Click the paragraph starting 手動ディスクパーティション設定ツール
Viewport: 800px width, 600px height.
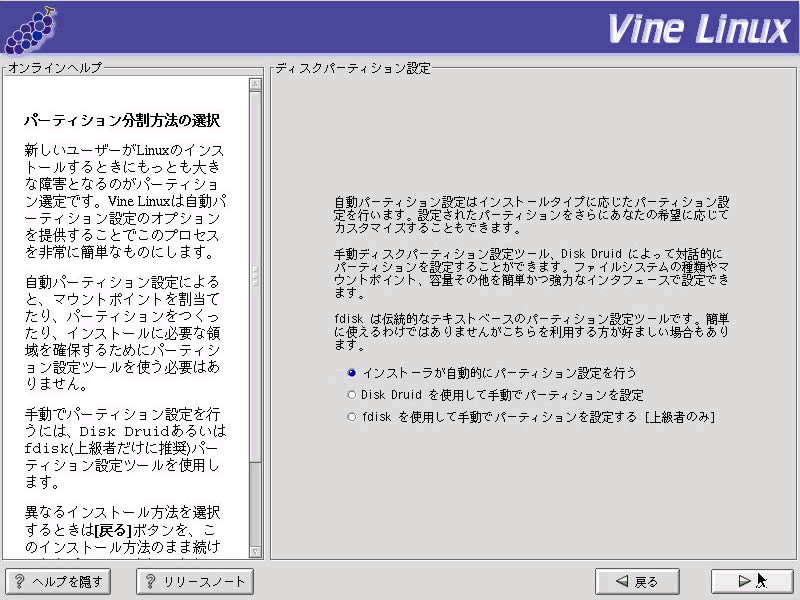(532, 273)
